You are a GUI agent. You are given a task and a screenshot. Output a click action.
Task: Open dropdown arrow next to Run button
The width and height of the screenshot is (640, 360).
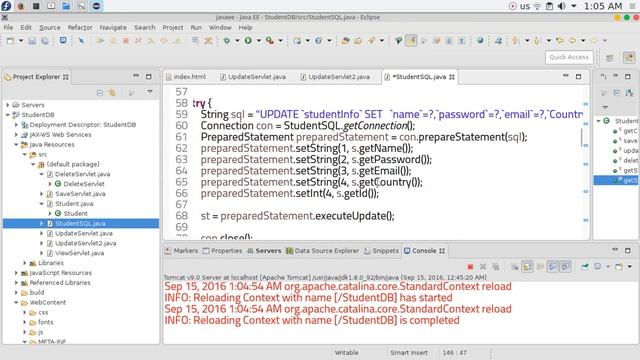pyautogui.click(x=258, y=40)
